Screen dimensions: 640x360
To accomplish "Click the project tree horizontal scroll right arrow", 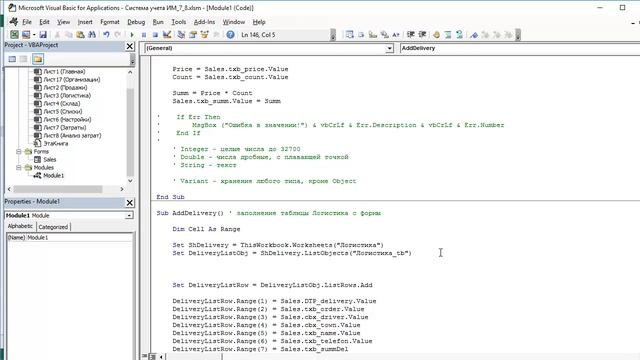I will tap(122, 189).
